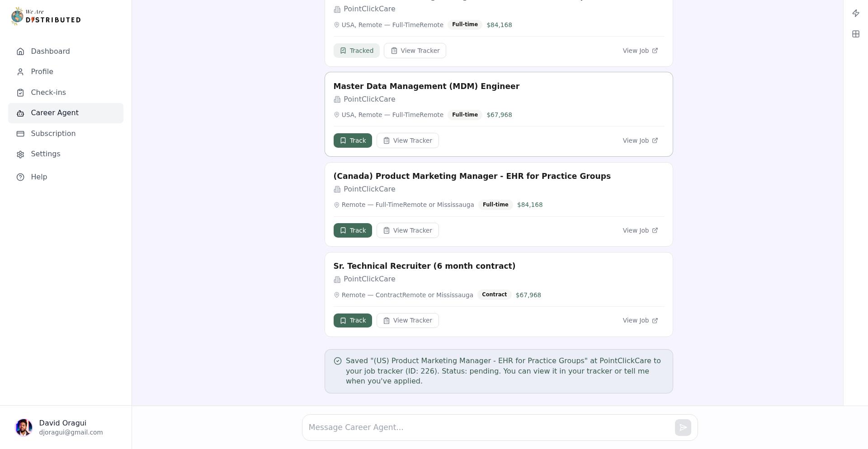Open the Dashboard from the sidebar
The height and width of the screenshot is (449, 868).
(50, 51)
